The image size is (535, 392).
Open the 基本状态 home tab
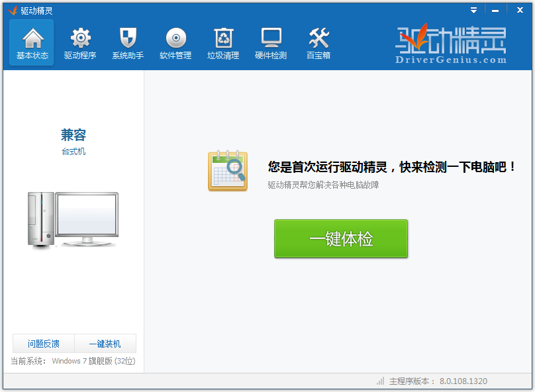point(32,42)
